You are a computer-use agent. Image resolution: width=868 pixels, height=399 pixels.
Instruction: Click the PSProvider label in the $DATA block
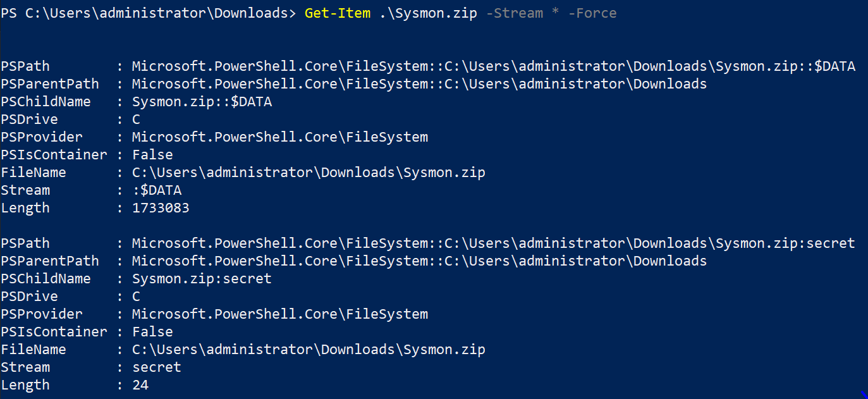[x=42, y=137]
